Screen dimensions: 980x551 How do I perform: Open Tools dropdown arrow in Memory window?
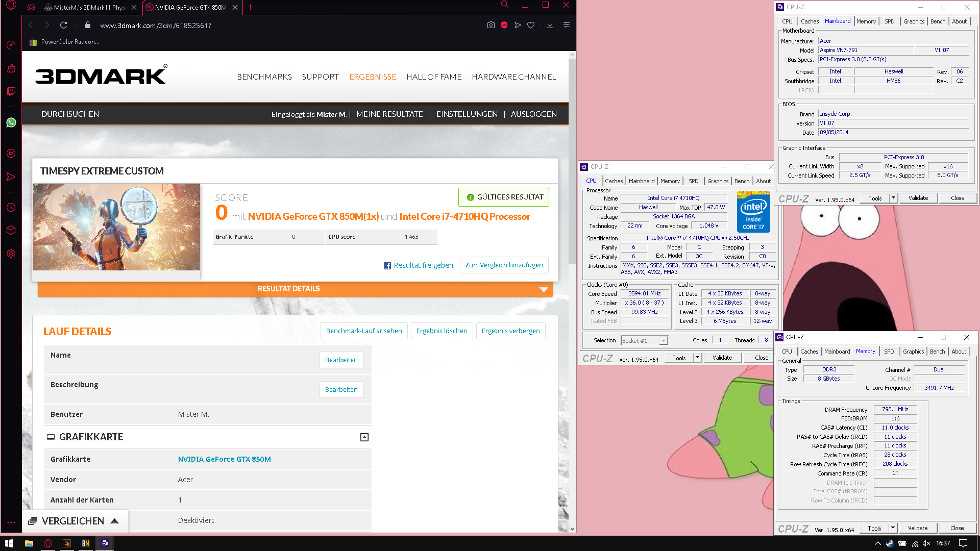893,528
